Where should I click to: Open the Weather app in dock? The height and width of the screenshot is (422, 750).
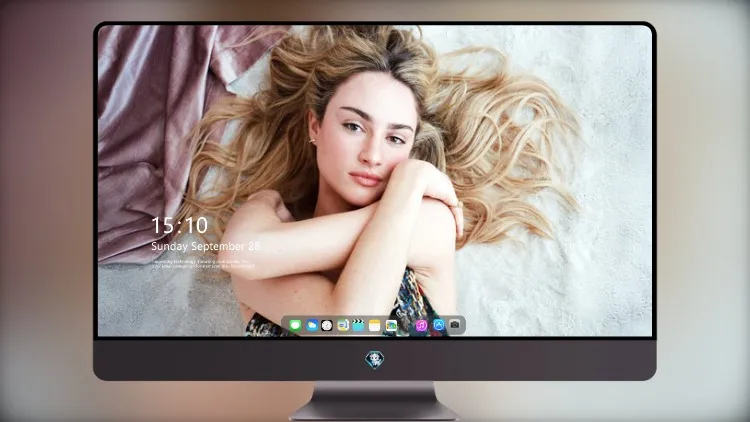coord(311,326)
